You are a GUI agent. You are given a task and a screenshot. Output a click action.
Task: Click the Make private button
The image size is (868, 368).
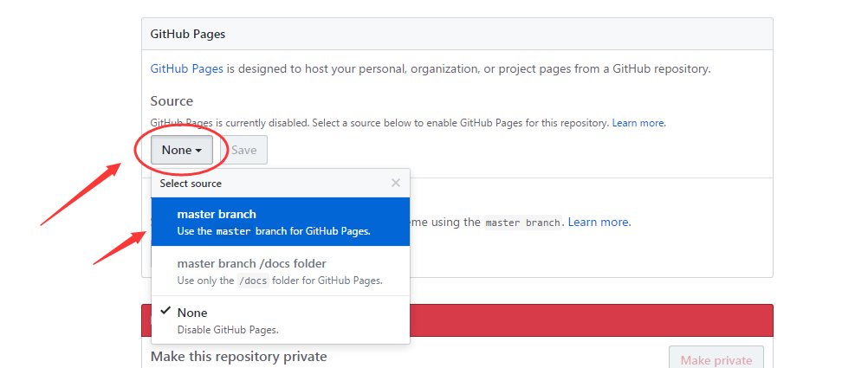[716, 360]
